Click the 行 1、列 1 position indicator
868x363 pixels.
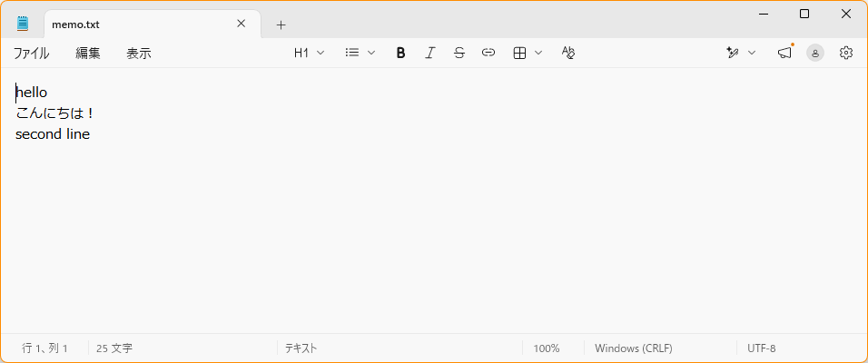click(x=44, y=348)
